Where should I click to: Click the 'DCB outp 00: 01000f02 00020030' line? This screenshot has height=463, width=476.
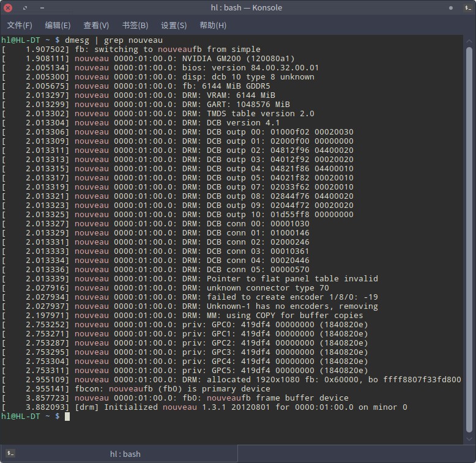(x=177, y=132)
